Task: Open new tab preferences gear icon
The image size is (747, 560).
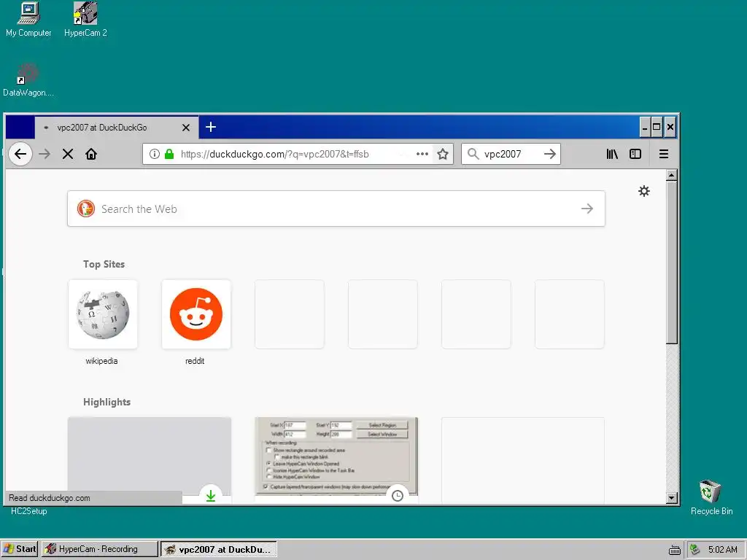Action: coord(644,191)
